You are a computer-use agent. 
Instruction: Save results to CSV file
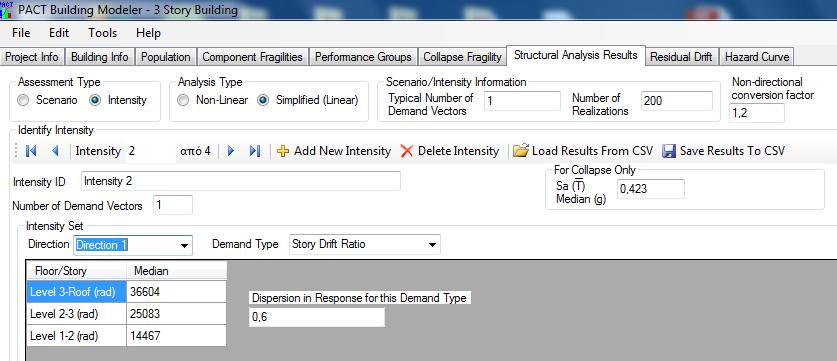tap(723, 151)
